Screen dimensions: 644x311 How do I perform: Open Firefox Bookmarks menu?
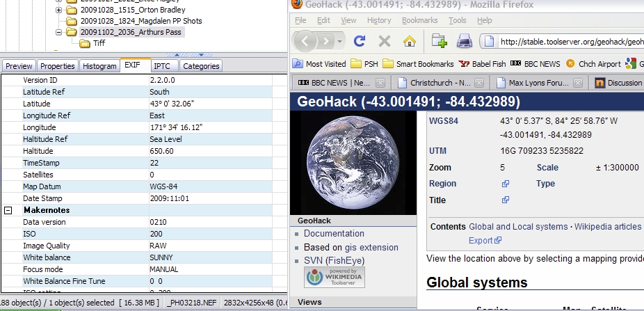tap(420, 20)
